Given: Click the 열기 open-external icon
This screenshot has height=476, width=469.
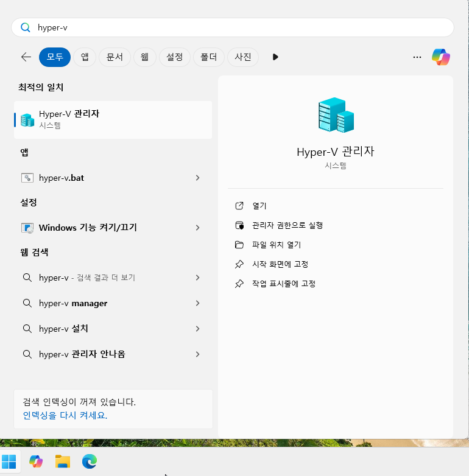Looking at the screenshot, I should tap(239, 206).
